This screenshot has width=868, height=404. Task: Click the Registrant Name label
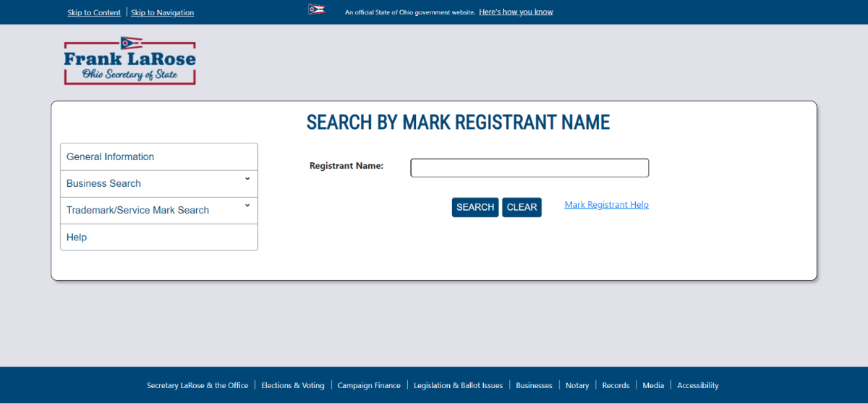346,166
